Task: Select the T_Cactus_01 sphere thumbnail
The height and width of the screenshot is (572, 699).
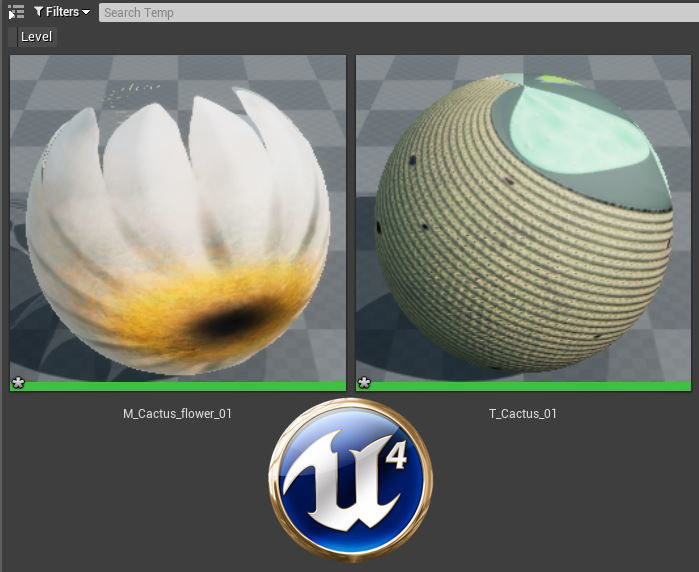Action: coord(523,223)
